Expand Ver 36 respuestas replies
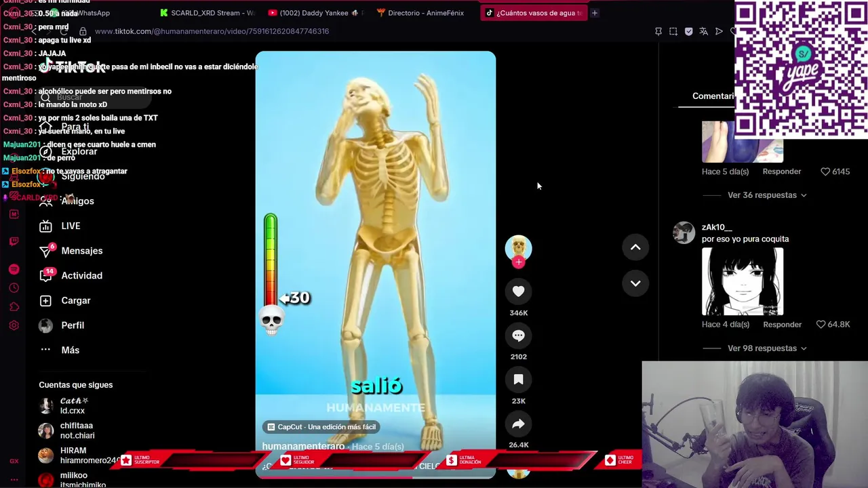The height and width of the screenshot is (488, 868). (767, 195)
